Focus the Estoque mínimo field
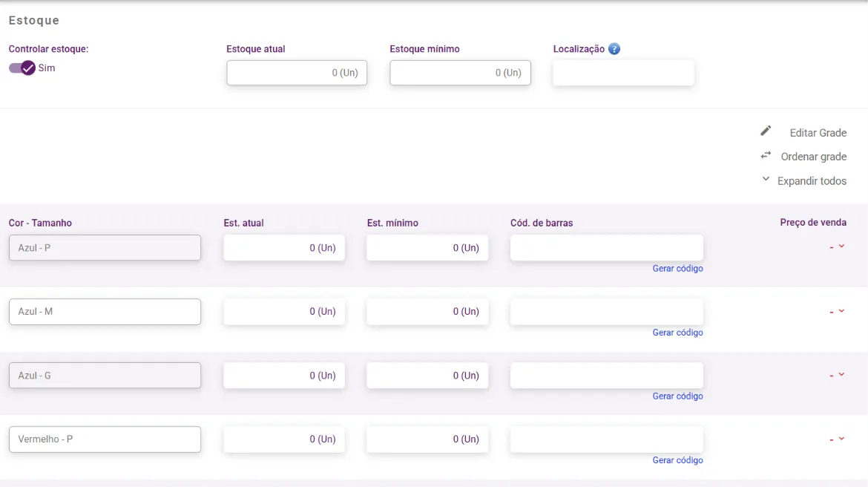 pos(460,73)
